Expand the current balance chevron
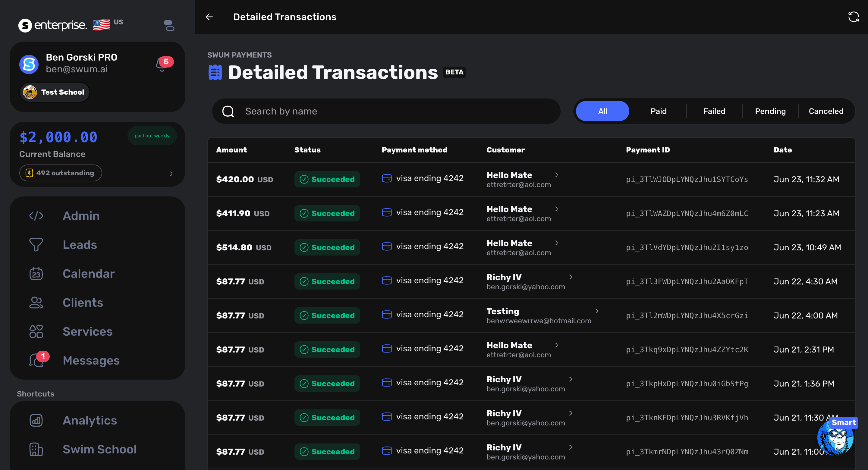The width and height of the screenshot is (868, 470). pyautogui.click(x=171, y=174)
